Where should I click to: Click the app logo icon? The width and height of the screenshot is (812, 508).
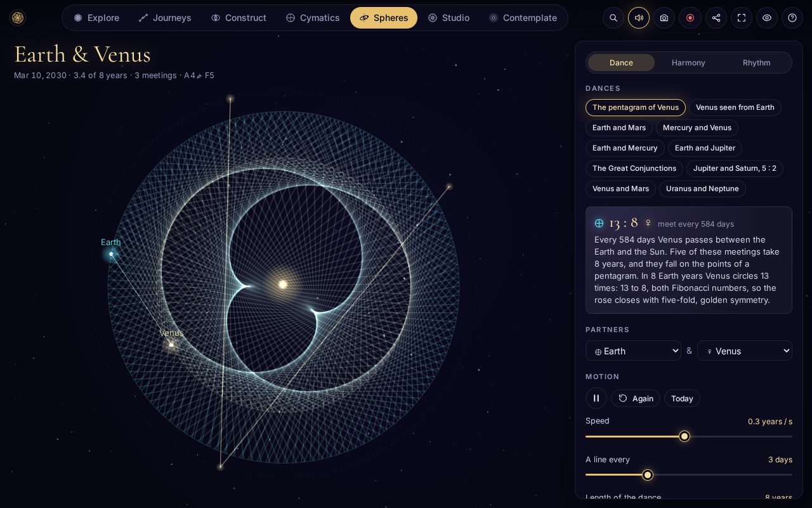coord(18,18)
